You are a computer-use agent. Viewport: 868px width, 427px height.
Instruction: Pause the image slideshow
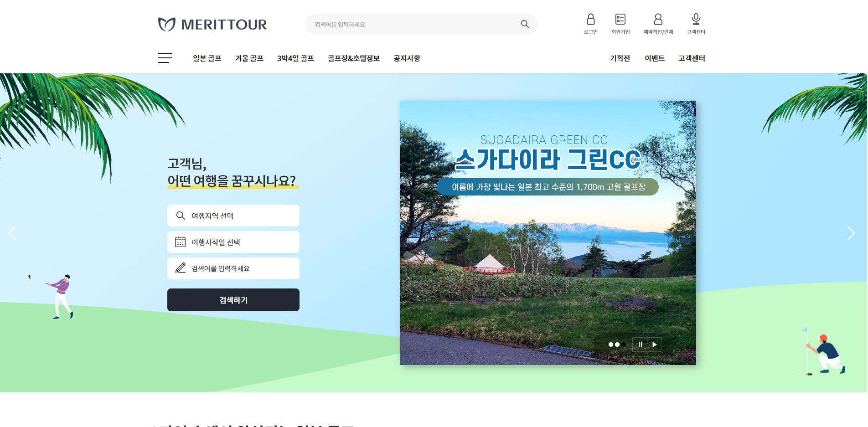coord(640,345)
